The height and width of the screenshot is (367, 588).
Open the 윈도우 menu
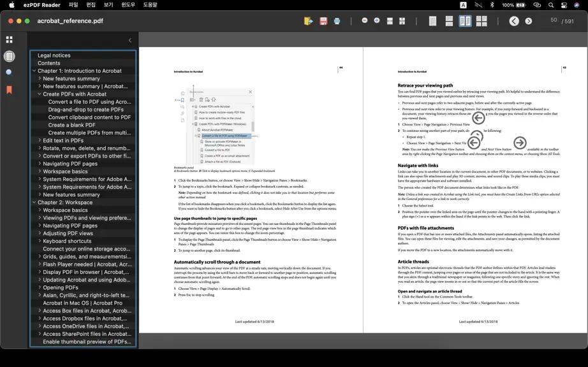pos(128,5)
